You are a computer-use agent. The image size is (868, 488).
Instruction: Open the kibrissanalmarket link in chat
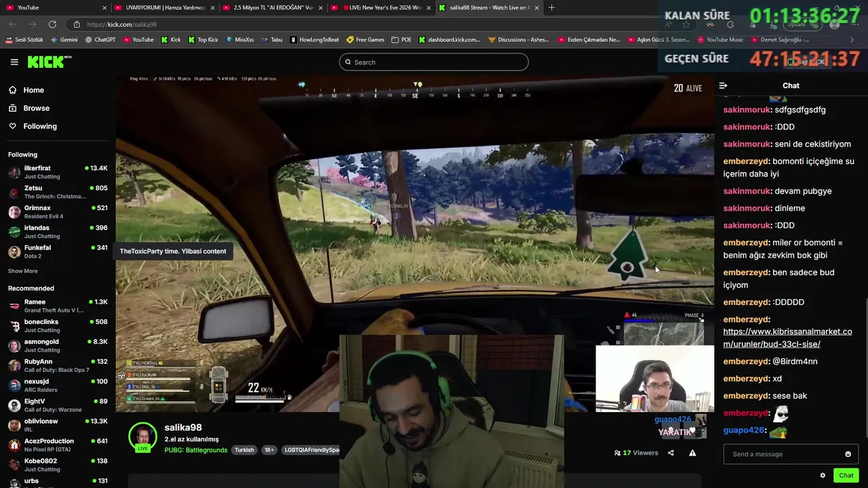point(787,338)
